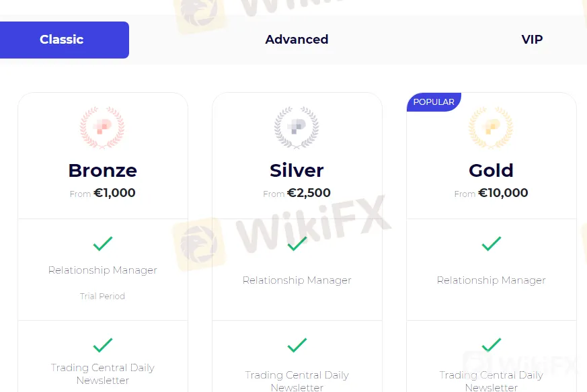Click the Bronze plan title
The height and width of the screenshot is (392, 587).
102,170
